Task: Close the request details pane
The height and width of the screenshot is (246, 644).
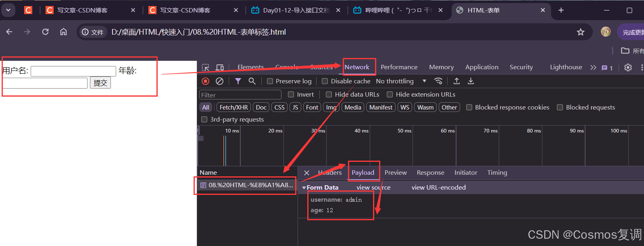Action: click(306, 173)
